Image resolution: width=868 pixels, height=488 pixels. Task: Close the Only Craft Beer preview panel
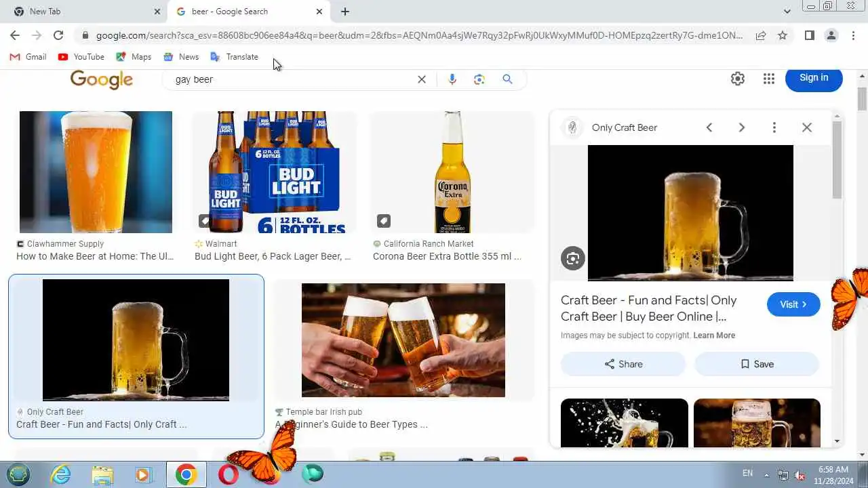[x=806, y=127]
